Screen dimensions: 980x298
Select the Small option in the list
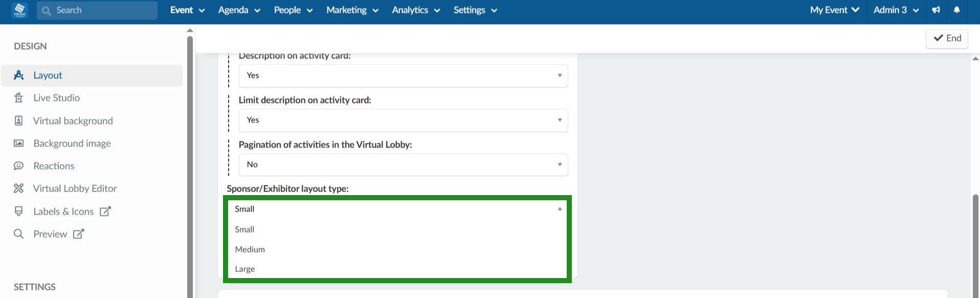[397, 229]
